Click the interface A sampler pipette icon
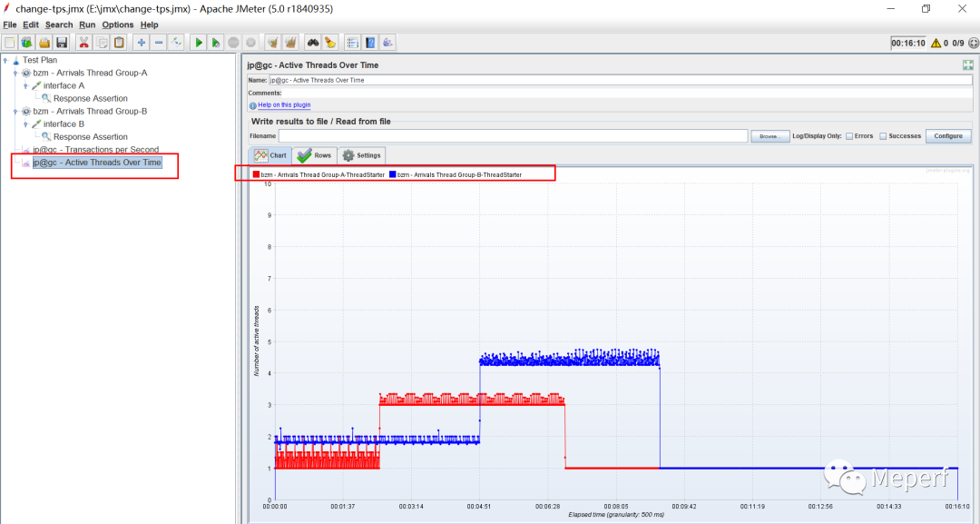Image resolution: width=980 pixels, height=524 pixels. [x=37, y=85]
